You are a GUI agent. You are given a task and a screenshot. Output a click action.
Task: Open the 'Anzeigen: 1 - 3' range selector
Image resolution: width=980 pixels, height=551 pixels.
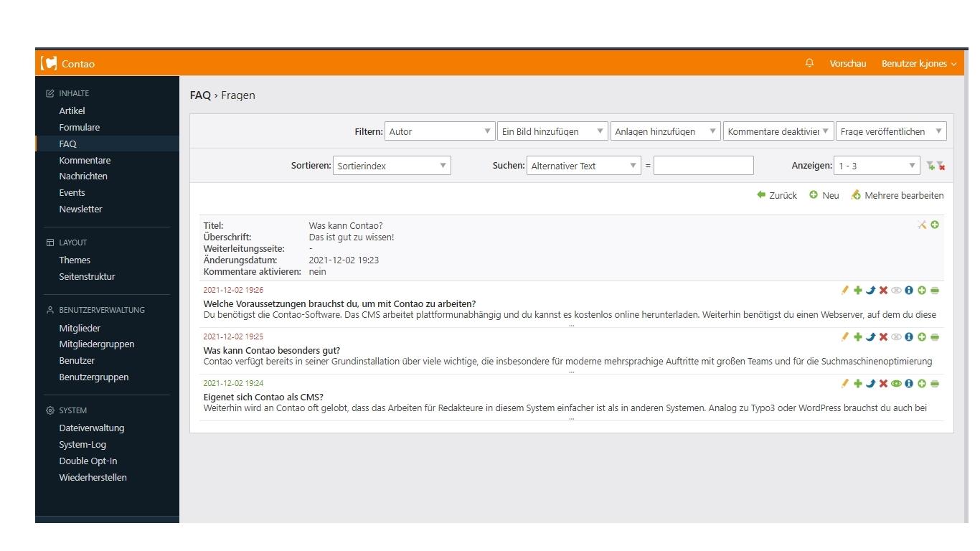click(876, 165)
